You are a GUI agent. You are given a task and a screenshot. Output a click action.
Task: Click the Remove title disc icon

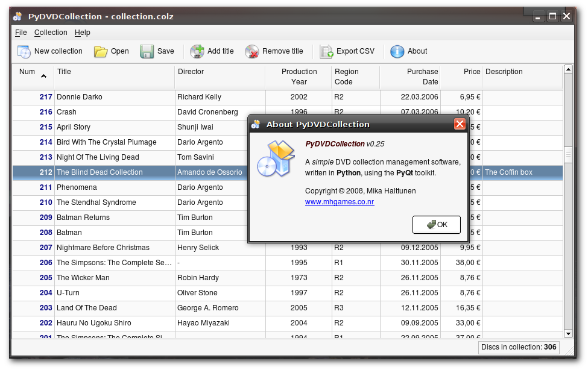(x=252, y=51)
